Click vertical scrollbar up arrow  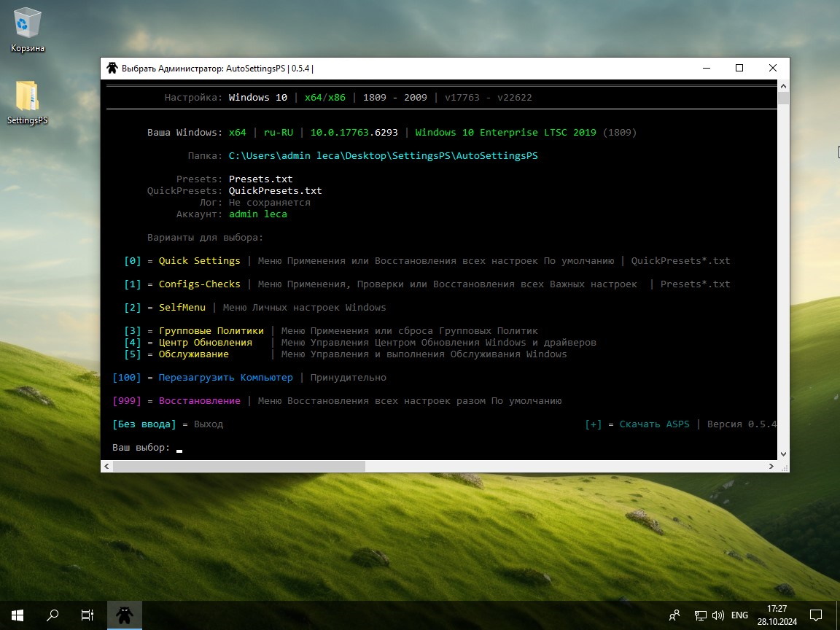pyautogui.click(x=783, y=86)
